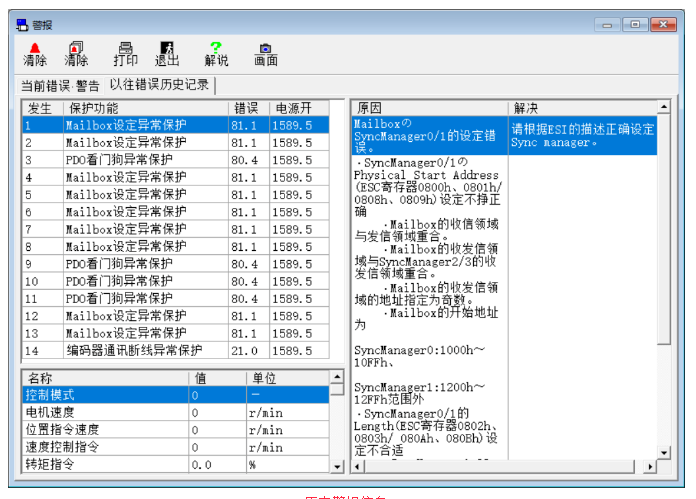Viewport: 696px width, 499px height.
Task: Click the 单位 column header
Action: [288, 378]
